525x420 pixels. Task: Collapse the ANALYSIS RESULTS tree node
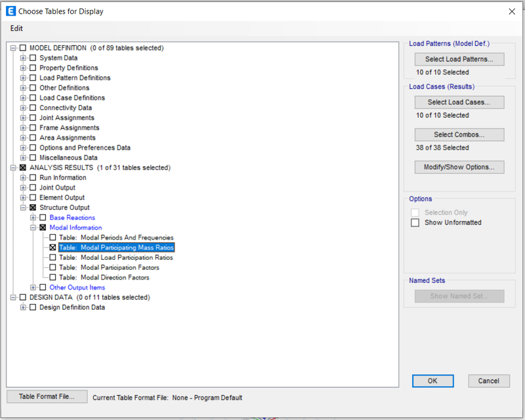pos(13,167)
